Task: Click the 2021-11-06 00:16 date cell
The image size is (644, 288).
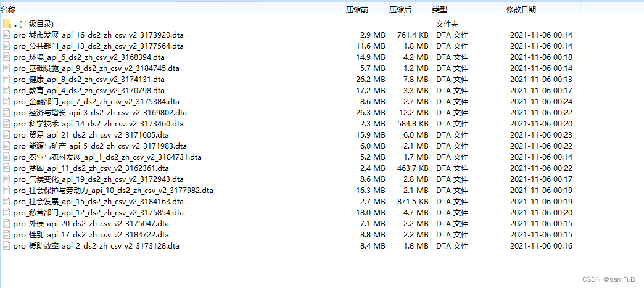Action: click(541, 245)
